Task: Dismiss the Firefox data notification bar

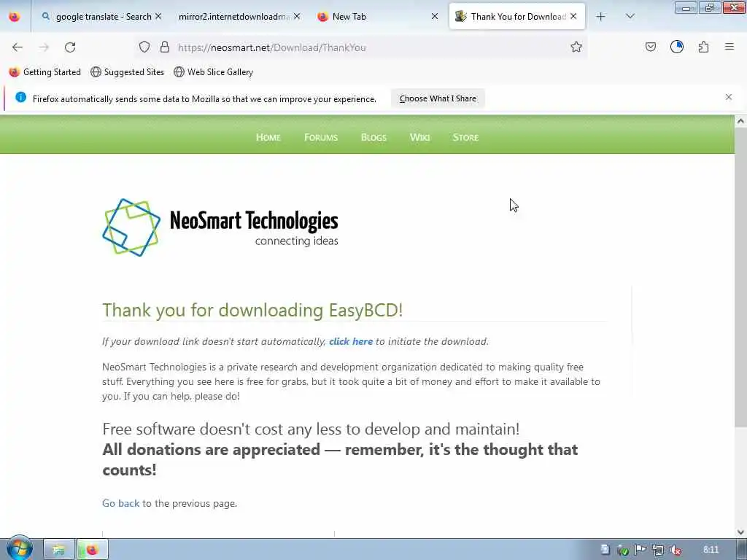Action: [x=729, y=97]
